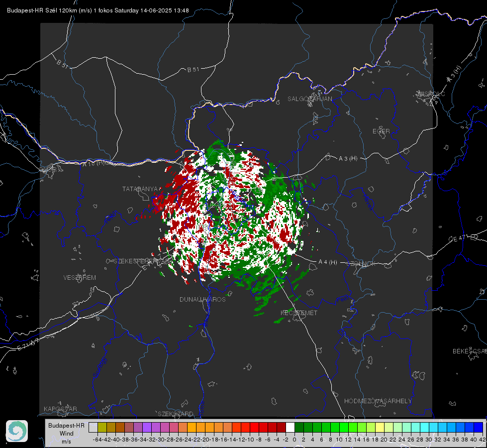Pick the white swatch between -2 and 0
Viewport: 487px width, 448px height.
[x=290, y=427]
